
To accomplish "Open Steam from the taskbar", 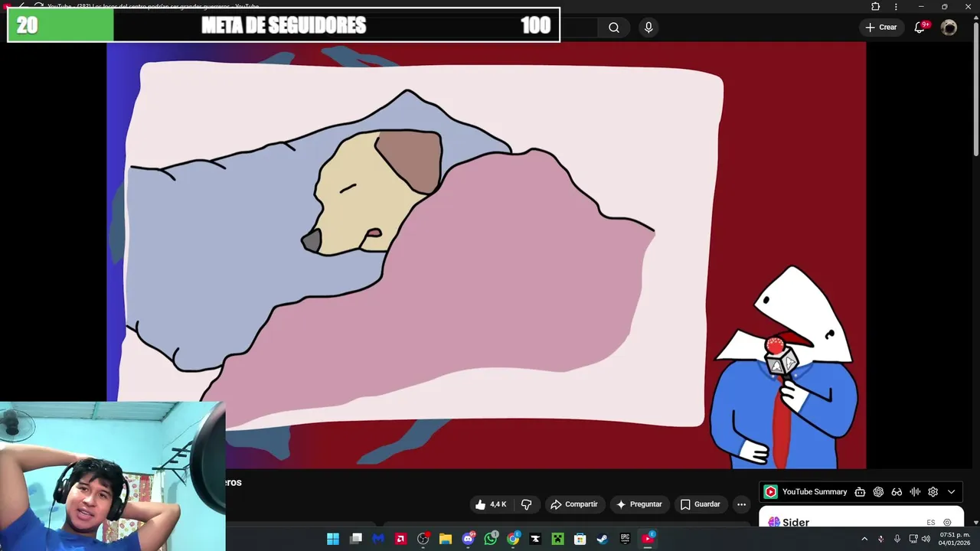I will 603,539.
